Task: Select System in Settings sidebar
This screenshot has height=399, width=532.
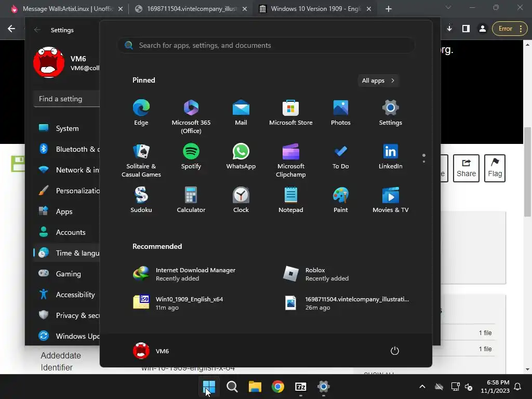Action: pos(67,128)
